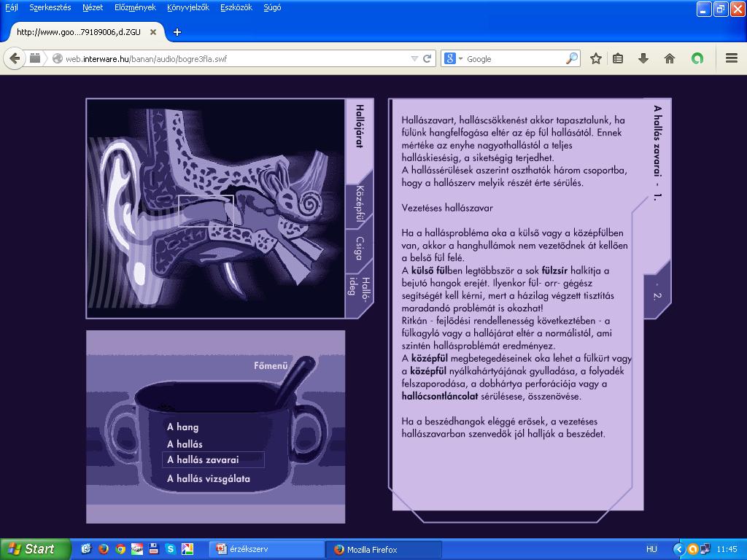The height and width of the screenshot is (560, 747).
Task: Open the Nézet menu
Action: point(93,7)
